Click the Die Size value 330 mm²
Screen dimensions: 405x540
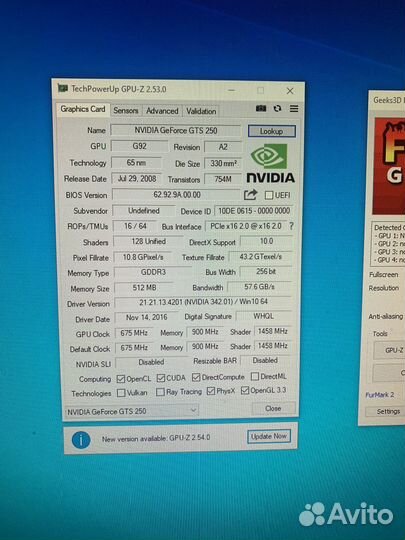pos(223,163)
